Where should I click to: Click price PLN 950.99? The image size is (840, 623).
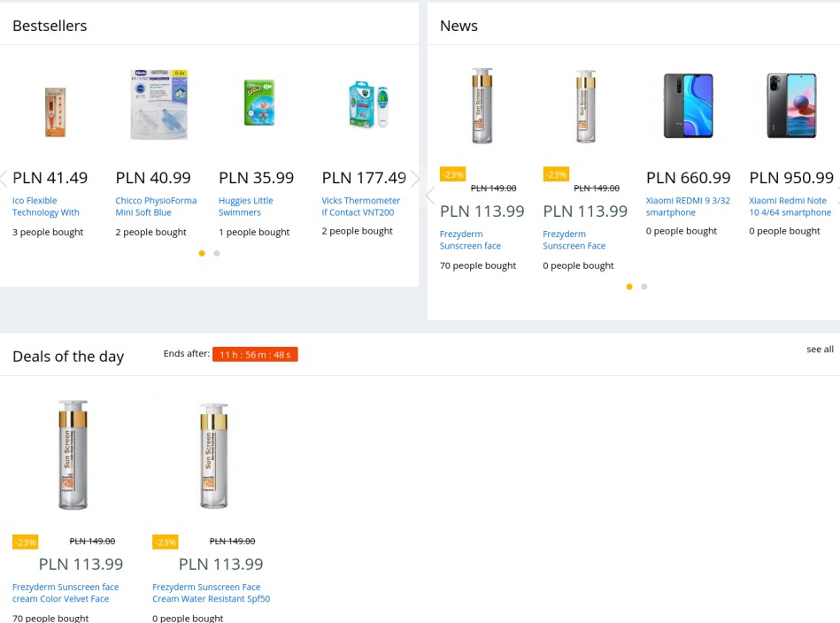click(x=792, y=178)
